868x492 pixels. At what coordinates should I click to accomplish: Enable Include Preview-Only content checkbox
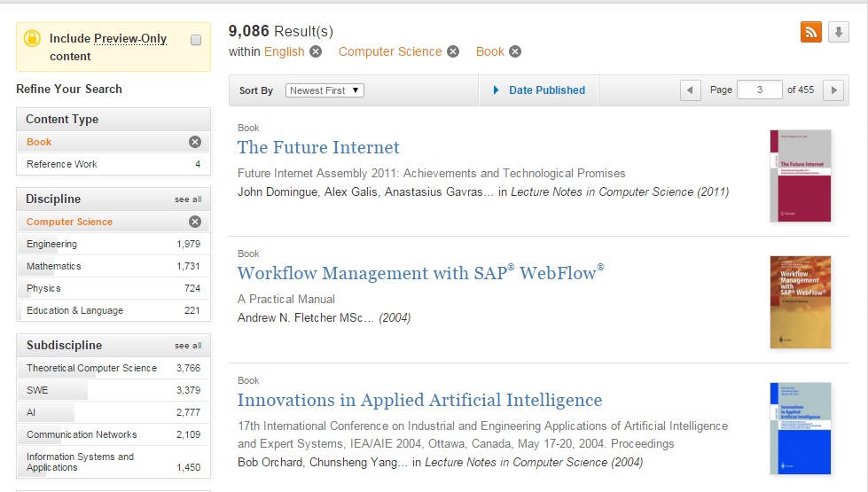point(196,40)
